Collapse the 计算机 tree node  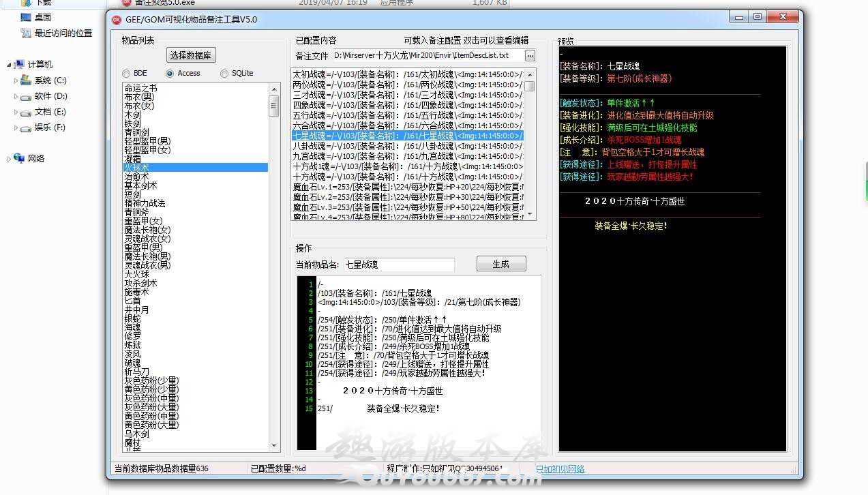(x=10, y=65)
